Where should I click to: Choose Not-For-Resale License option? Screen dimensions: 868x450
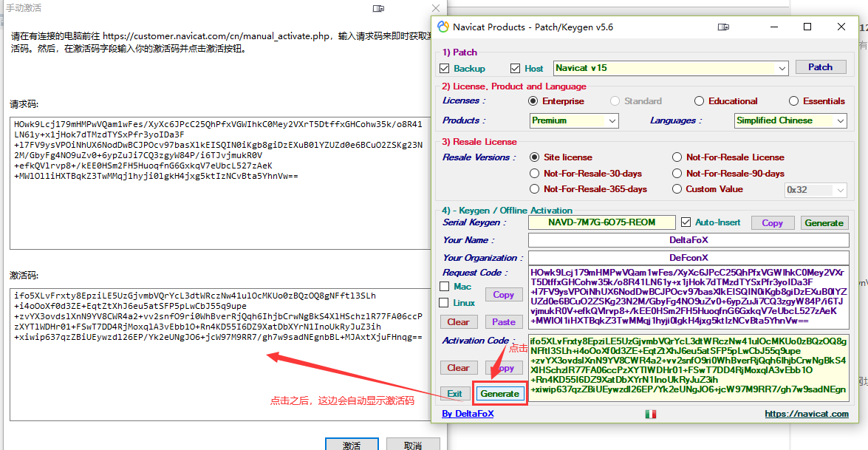(x=677, y=157)
